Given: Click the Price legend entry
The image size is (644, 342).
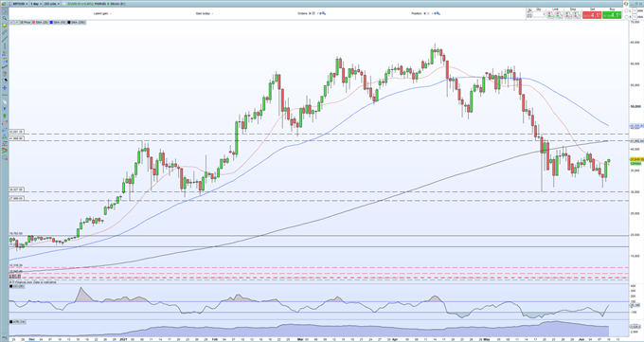Looking at the screenshot, I should [x=25, y=22].
